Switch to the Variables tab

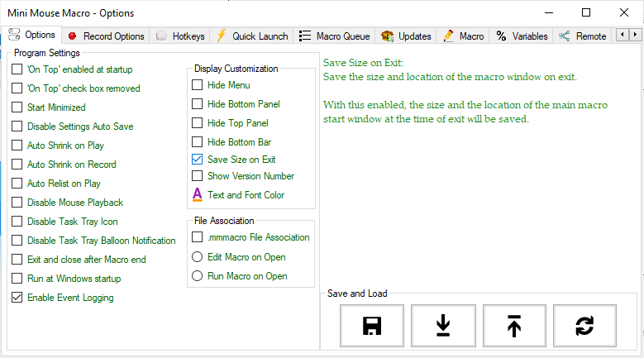pyautogui.click(x=522, y=36)
